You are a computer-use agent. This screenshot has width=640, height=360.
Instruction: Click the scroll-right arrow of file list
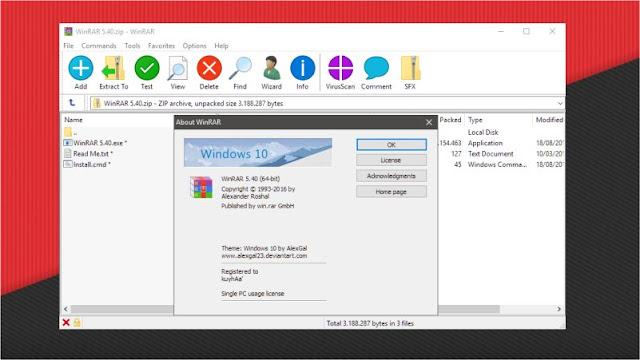[x=559, y=309]
